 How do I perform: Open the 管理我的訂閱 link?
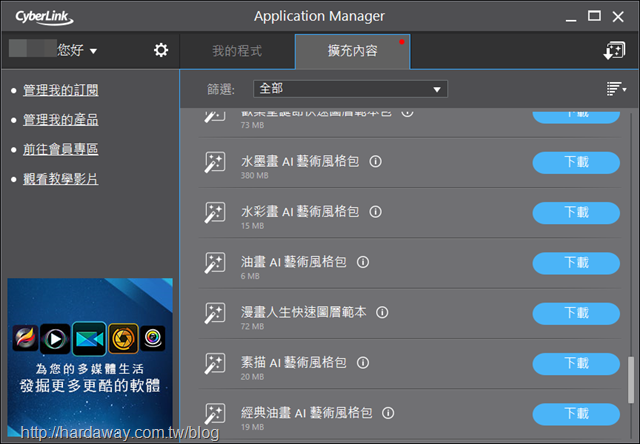click(60, 90)
